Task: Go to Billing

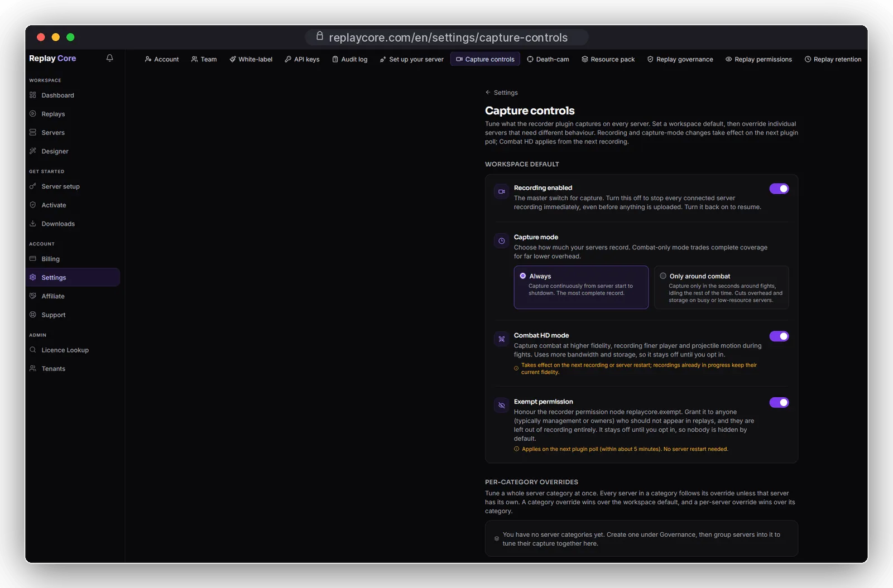Action: point(73,259)
